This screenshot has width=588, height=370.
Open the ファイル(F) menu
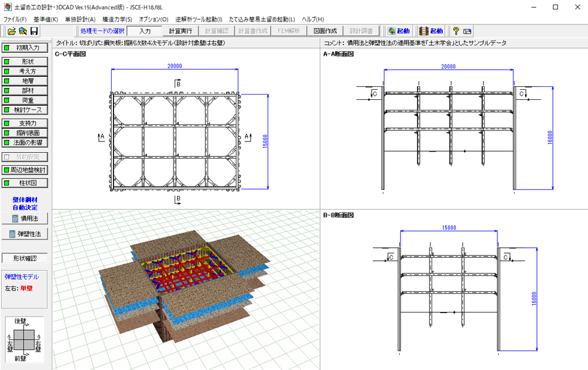click(x=15, y=19)
